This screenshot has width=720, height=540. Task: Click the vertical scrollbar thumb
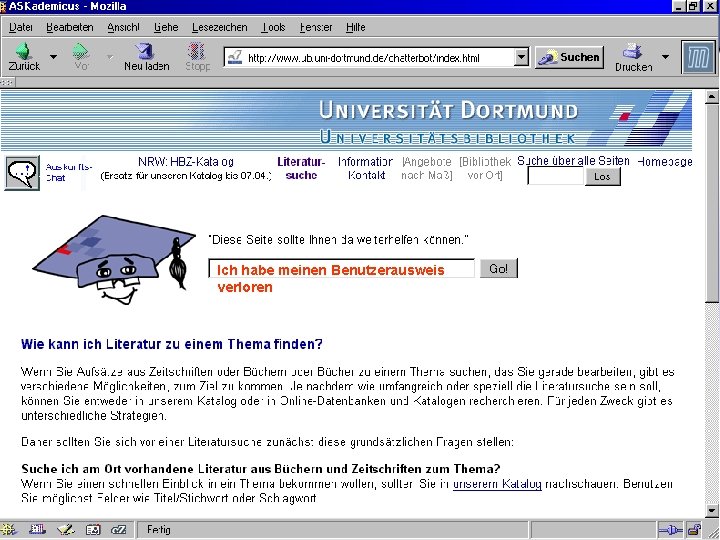(712, 202)
